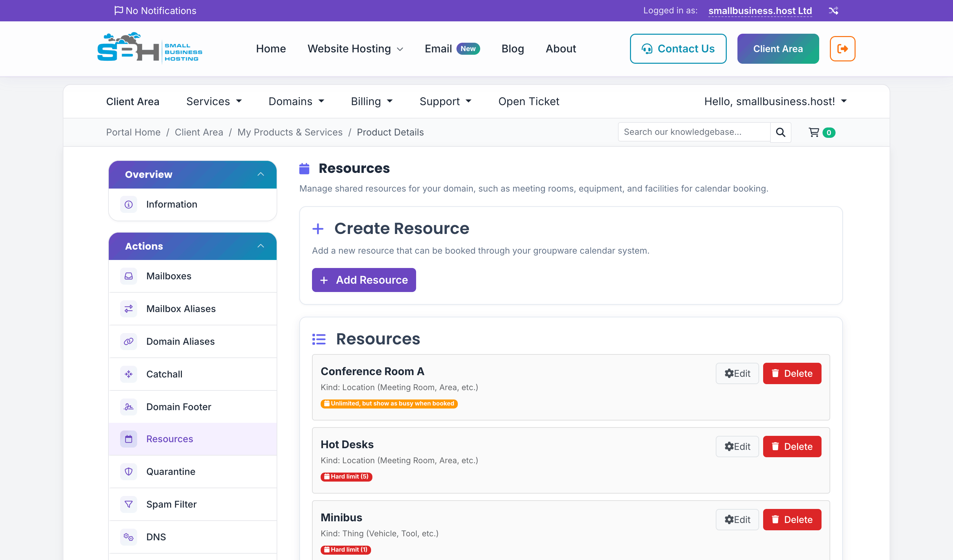Click the Information sidebar icon

click(128, 205)
